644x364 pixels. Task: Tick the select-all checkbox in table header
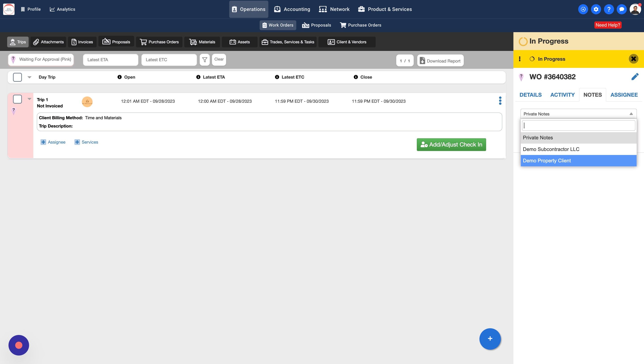pyautogui.click(x=17, y=77)
